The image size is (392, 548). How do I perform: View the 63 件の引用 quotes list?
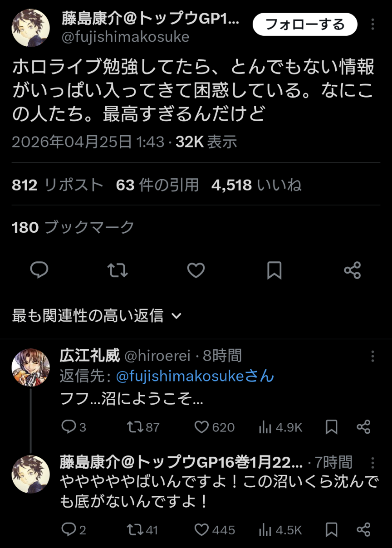(x=157, y=185)
